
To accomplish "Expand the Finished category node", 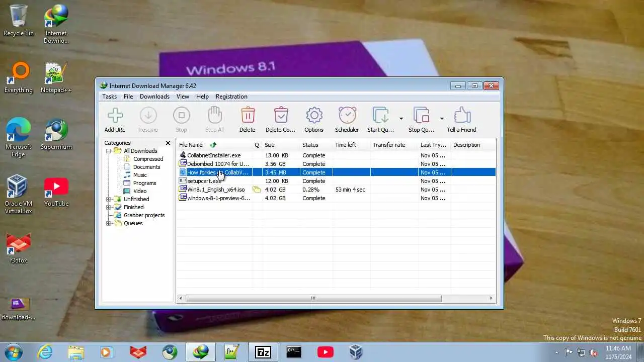I will pyautogui.click(x=108, y=207).
